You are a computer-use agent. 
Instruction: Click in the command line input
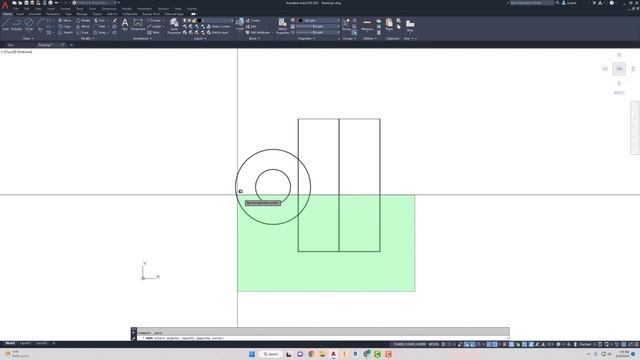pyautogui.click(x=322, y=338)
